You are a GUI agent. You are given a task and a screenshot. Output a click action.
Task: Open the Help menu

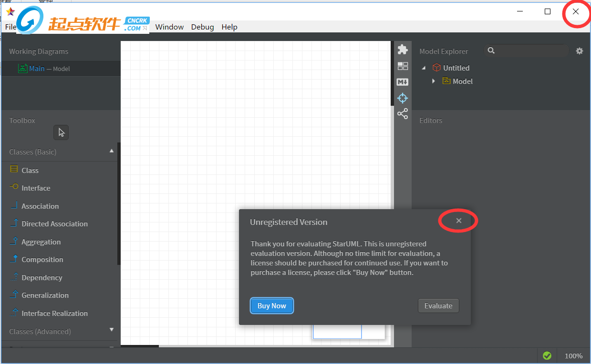click(229, 27)
